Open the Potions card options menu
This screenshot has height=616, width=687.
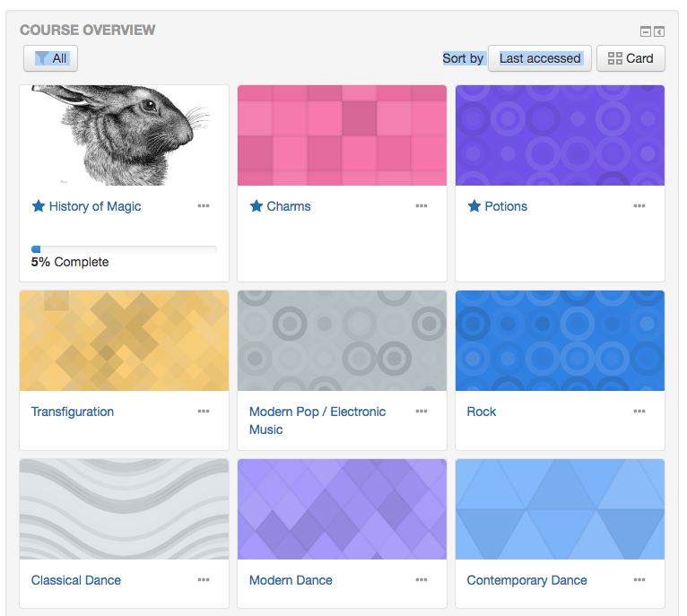coord(639,206)
